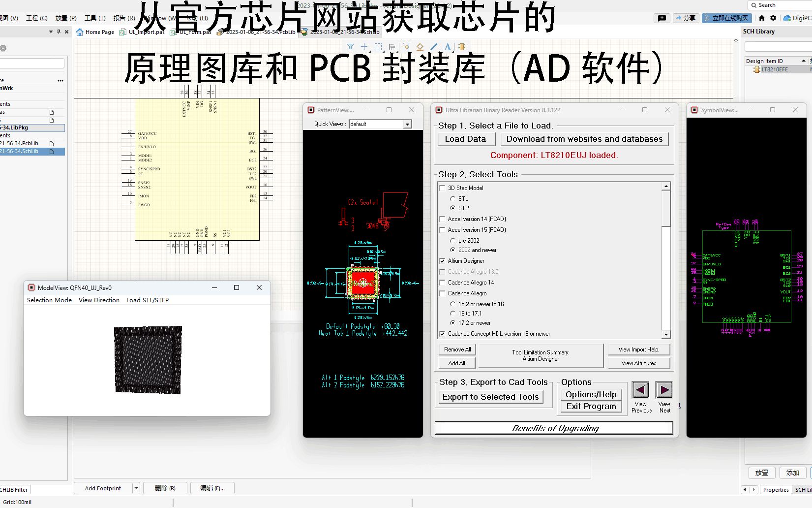This screenshot has height=508, width=812.
Task: Sort by Design Item ID column arrow
Action: [804, 61]
